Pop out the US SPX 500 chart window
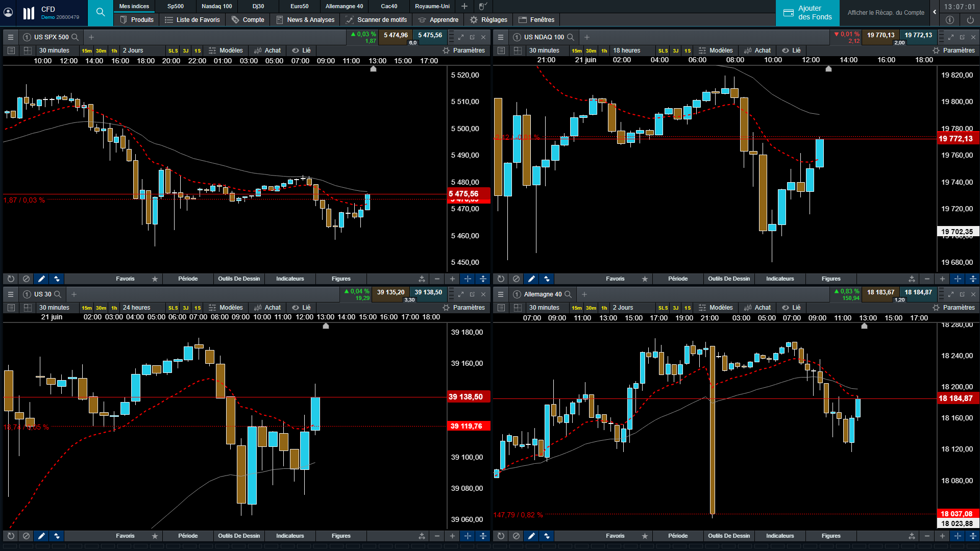 [472, 37]
